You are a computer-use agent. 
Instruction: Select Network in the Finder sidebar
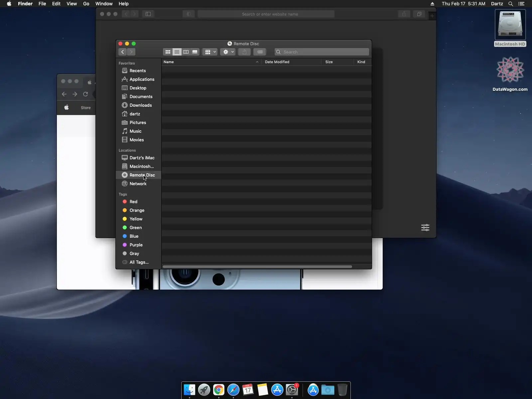[x=138, y=184]
